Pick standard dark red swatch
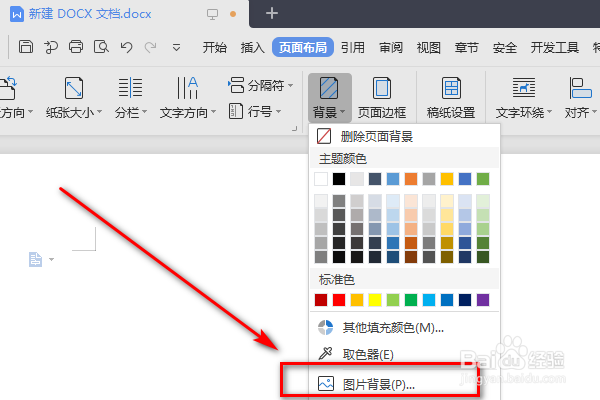Screen dimensions: 600x400 321,300
